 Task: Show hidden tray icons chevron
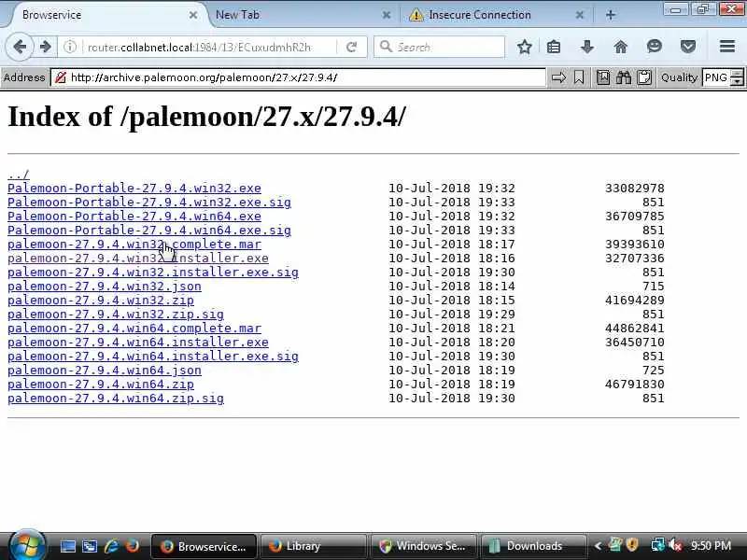[598, 546]
